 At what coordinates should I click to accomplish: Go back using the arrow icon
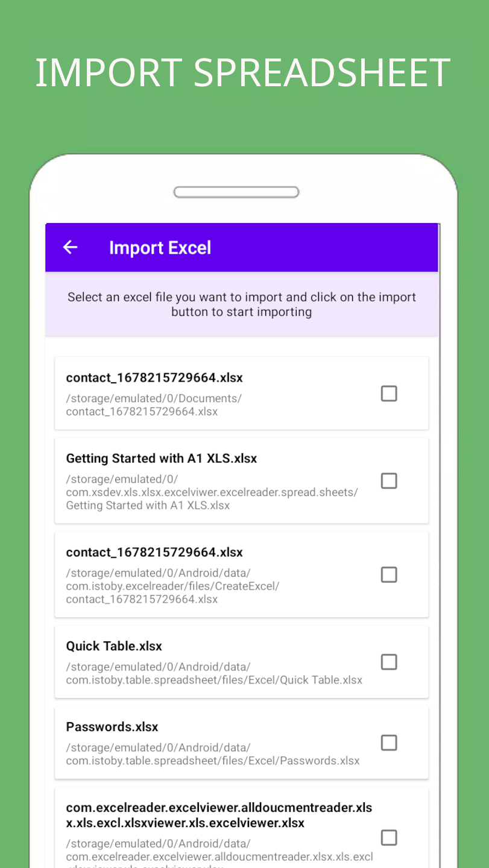pos(71,247)
